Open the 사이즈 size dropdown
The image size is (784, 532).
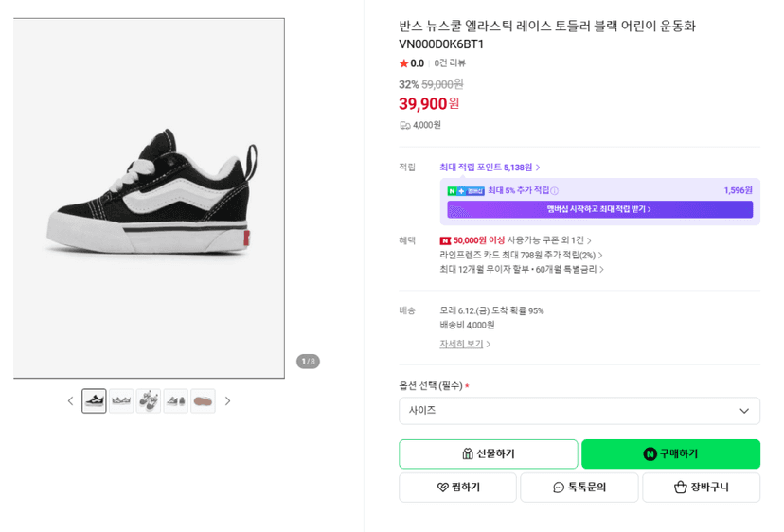coord(579,411)
